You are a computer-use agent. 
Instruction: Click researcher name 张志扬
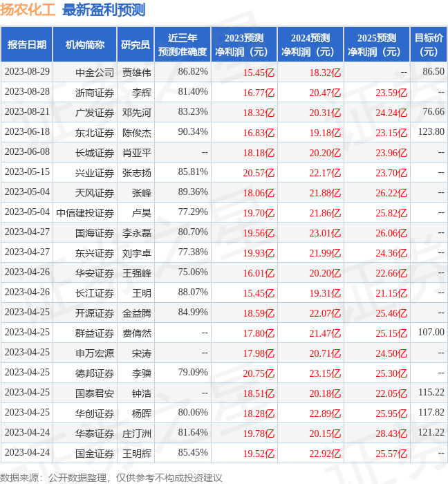click(x=137, y=173)
